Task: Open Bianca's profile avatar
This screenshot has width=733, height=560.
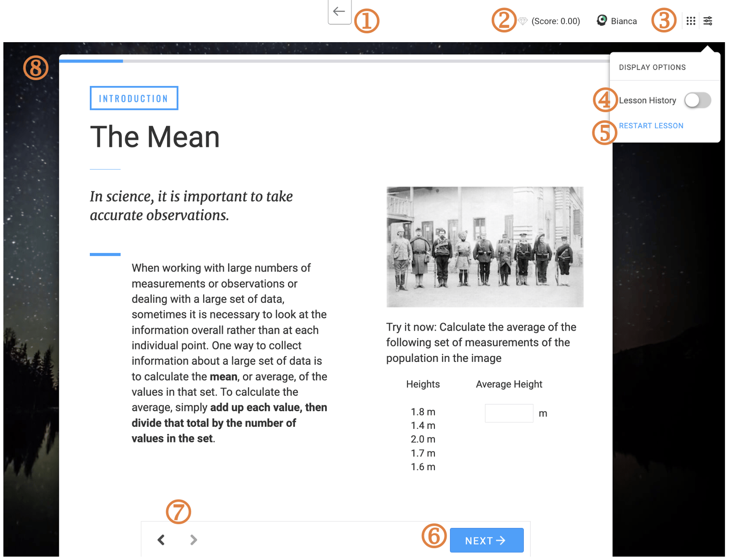Action: 601,20
